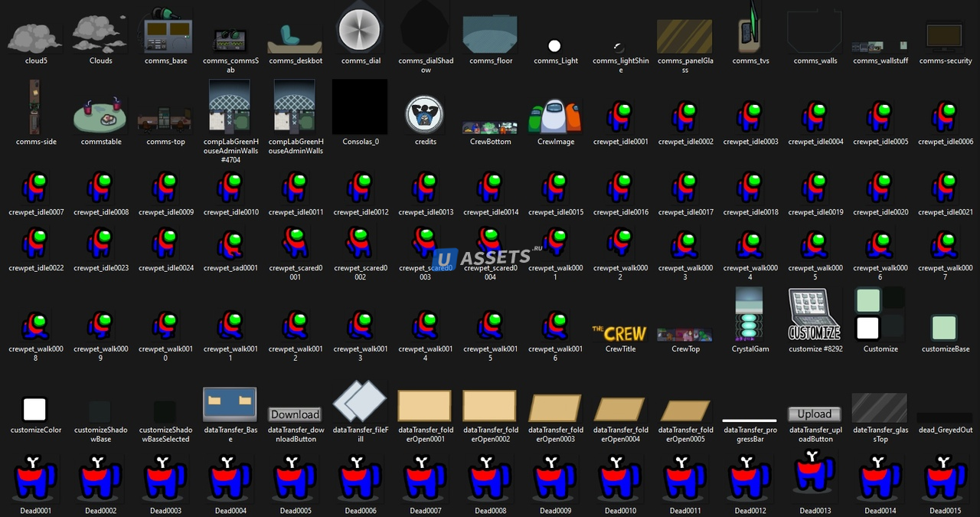Choose the customizeShadowBaseSelected asset
This screenshot has width=980, height=517.
[165, 411]
